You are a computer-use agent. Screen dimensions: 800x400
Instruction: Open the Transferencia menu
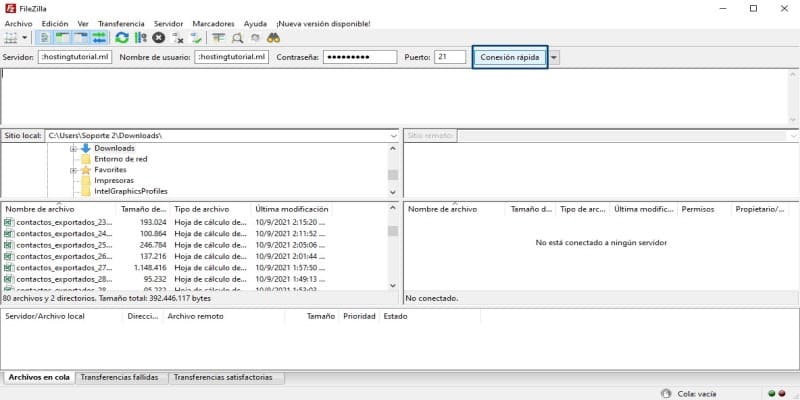(x=121, y=23)
